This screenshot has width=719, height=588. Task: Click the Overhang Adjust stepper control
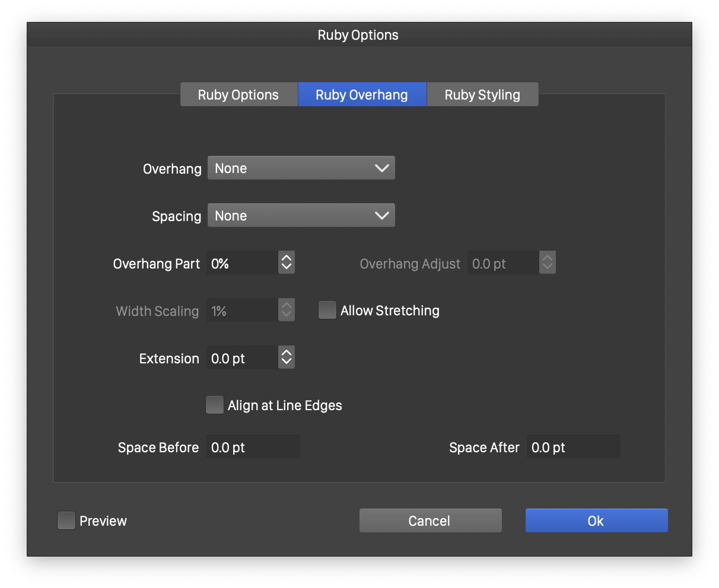pos(548,263)
